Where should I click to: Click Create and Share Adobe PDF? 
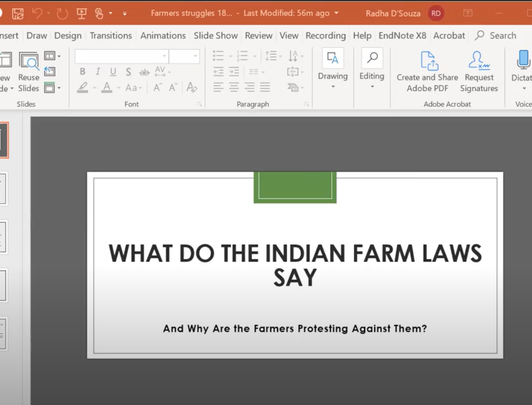click(x=427, y=72)
